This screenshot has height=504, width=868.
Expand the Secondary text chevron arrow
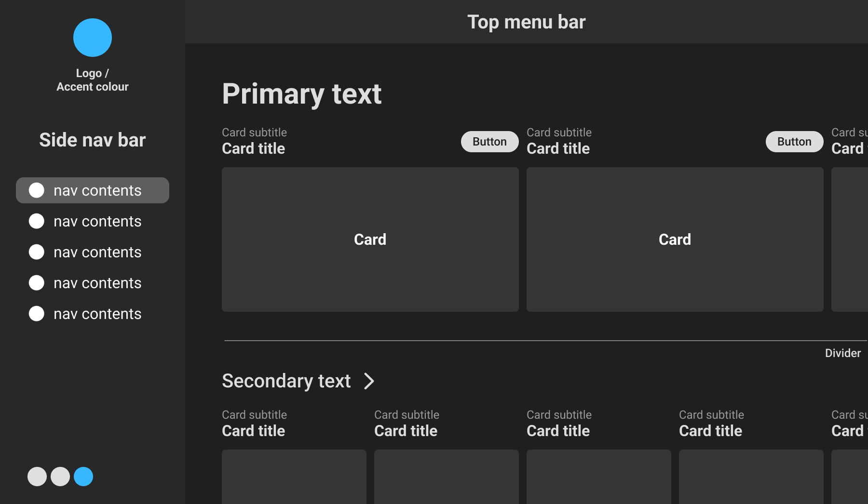point(369,381)
